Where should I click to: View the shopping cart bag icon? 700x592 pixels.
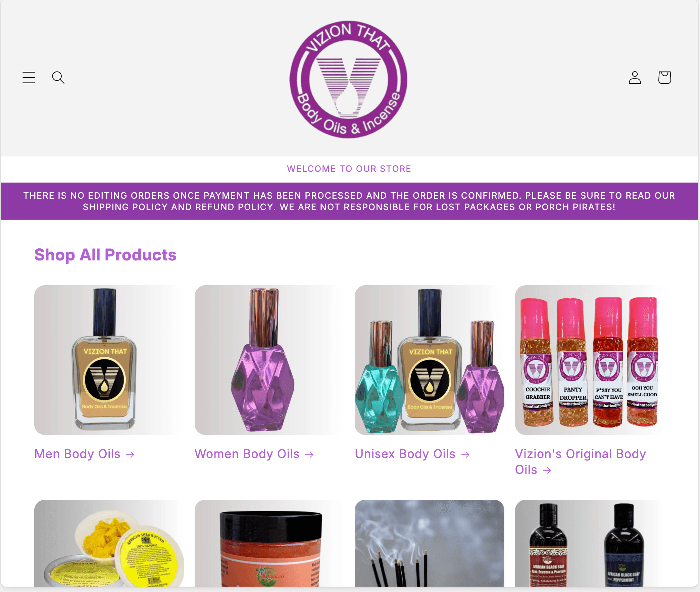[664, 78]
